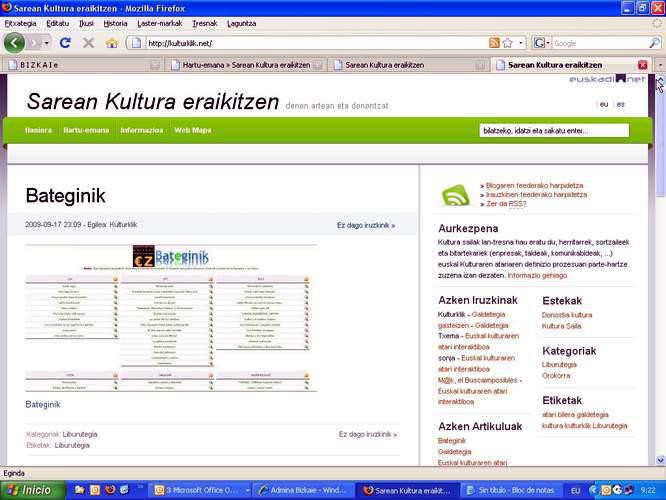This screenshot has height=500, width=666.
Task: Click Kulturklik's Galdetegia comment link
Action: (x=488, y=314)
